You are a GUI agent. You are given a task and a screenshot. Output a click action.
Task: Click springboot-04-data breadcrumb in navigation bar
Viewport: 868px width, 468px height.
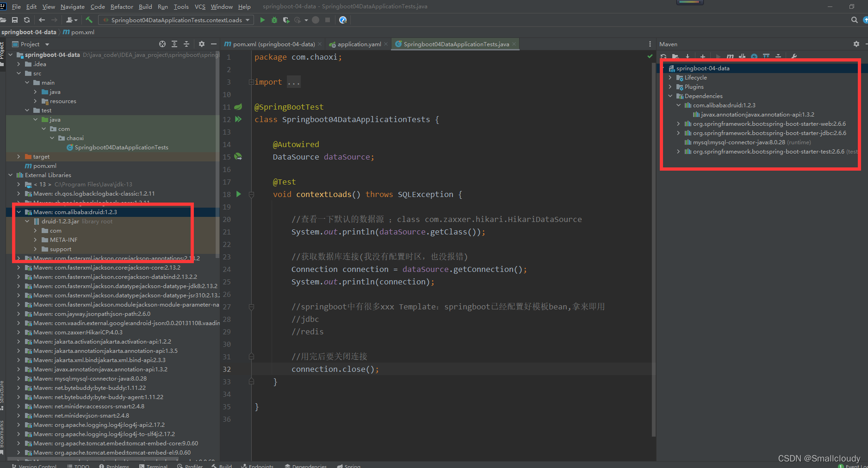29,32
